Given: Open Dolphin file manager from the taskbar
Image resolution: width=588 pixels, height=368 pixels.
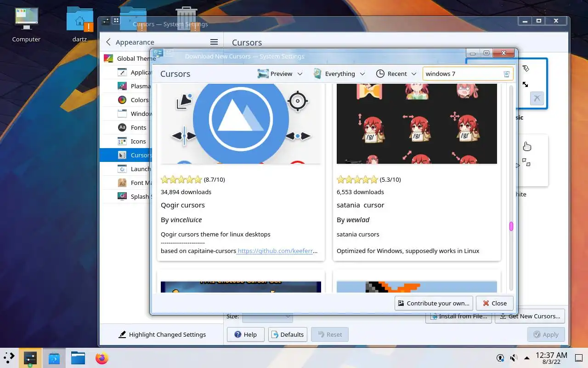Looking at the screenshot, I should (78, 358).
